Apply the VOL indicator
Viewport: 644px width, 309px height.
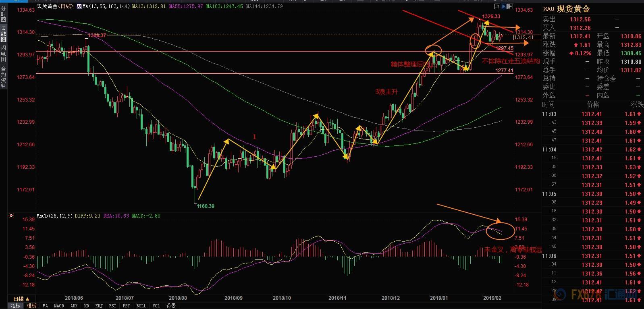(x=156, y=306)
